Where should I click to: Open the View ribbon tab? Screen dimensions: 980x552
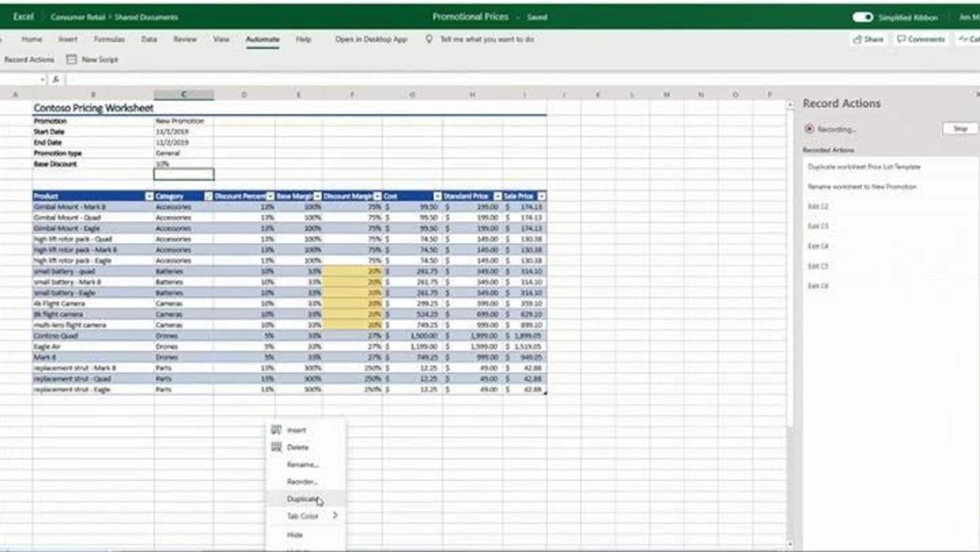tap(221, 39)
